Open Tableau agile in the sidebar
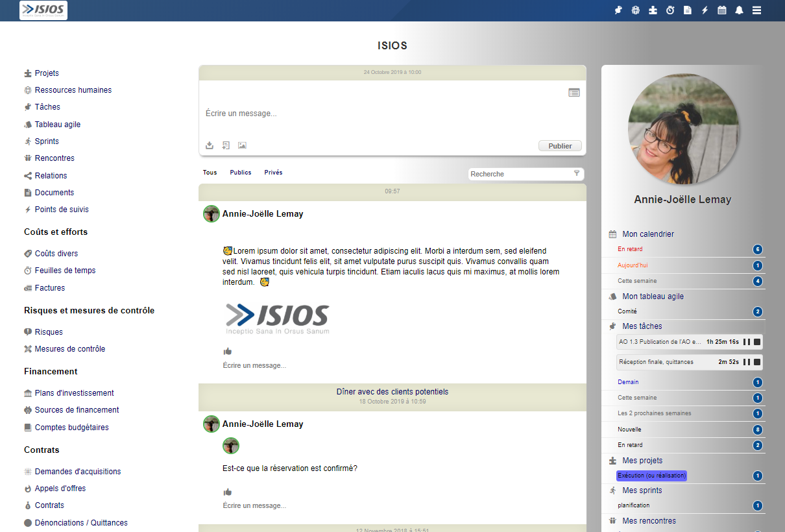Screen dimensions: 785x532 coord(58,125)
